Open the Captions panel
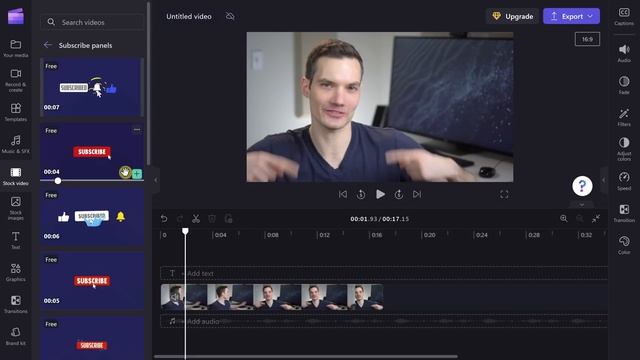Screen dimensions: 640x360 pyautogui.click(x=624, y=16)
